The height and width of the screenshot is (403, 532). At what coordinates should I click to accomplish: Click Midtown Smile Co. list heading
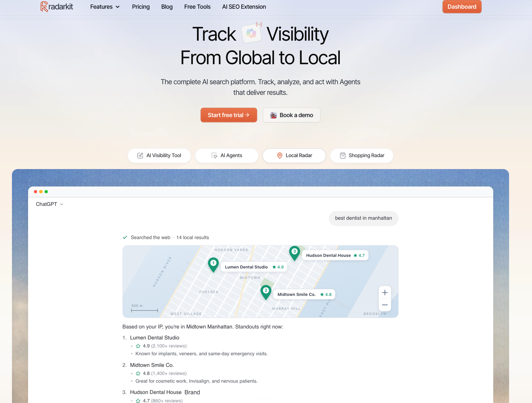[x=152, y=365]
